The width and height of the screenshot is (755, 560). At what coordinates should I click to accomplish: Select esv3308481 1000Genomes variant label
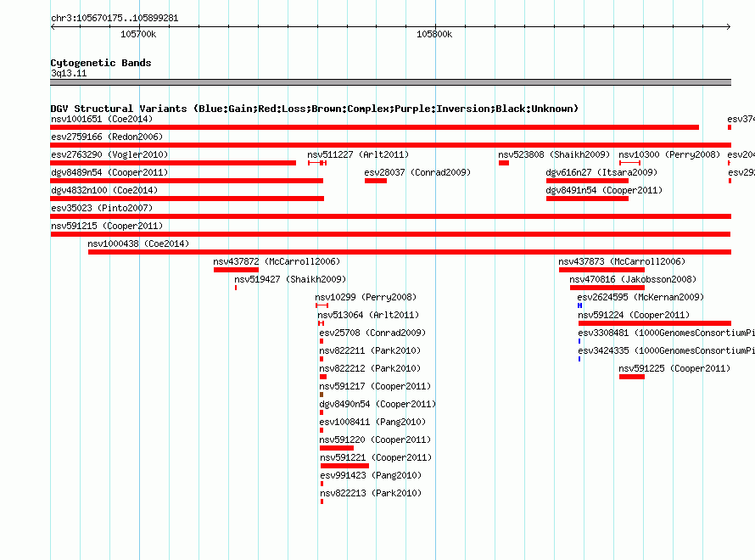click(x=667, y=333)
